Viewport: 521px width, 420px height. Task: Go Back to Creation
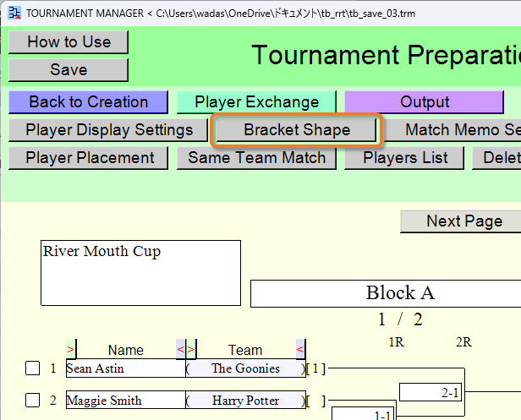88,102
